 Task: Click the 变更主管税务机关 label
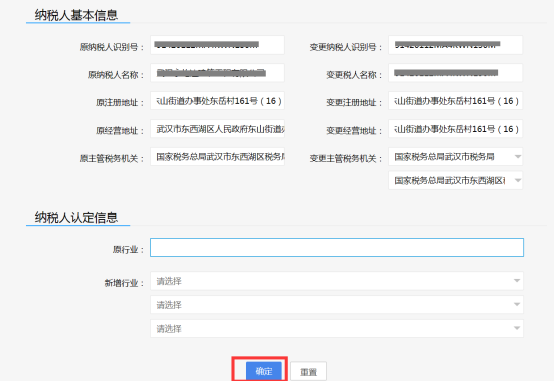(x=346, y=159)
